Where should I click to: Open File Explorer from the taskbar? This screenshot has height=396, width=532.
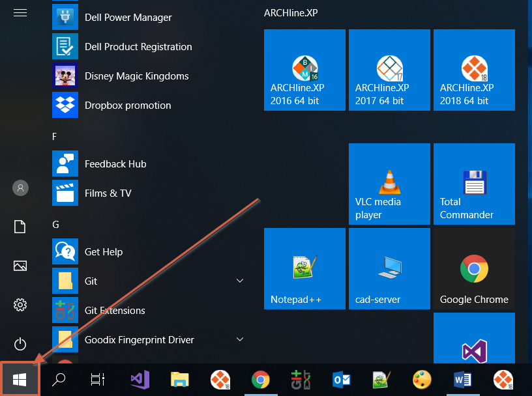pos(180,379)
